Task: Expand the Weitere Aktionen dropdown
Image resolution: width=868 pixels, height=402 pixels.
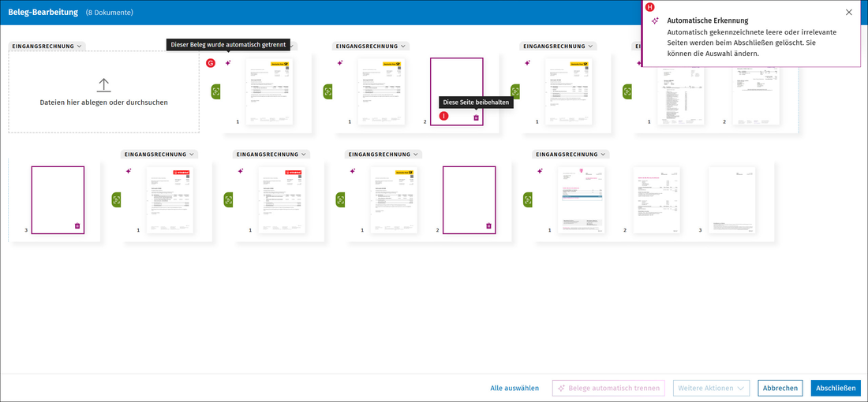Action: tap(711, 388)
